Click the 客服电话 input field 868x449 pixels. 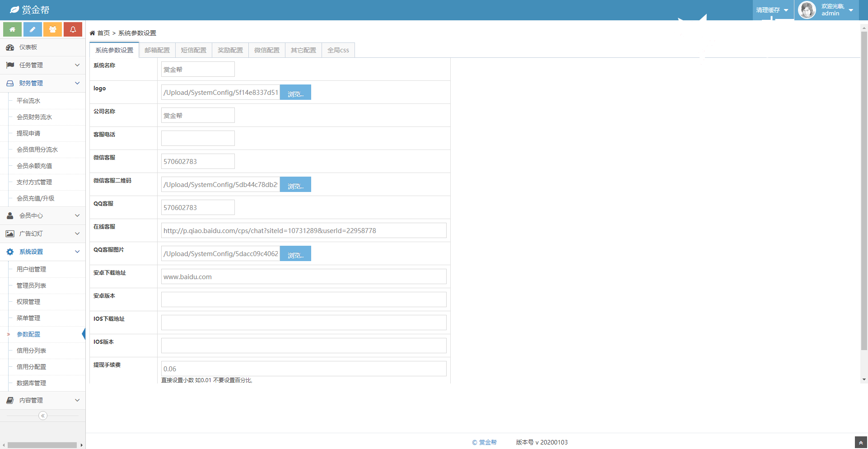(198, 138)
